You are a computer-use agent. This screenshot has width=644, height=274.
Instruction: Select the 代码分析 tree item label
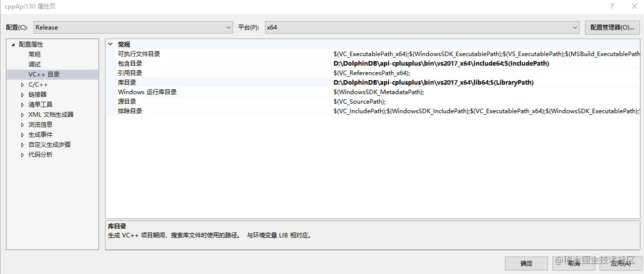pos(40,154)
